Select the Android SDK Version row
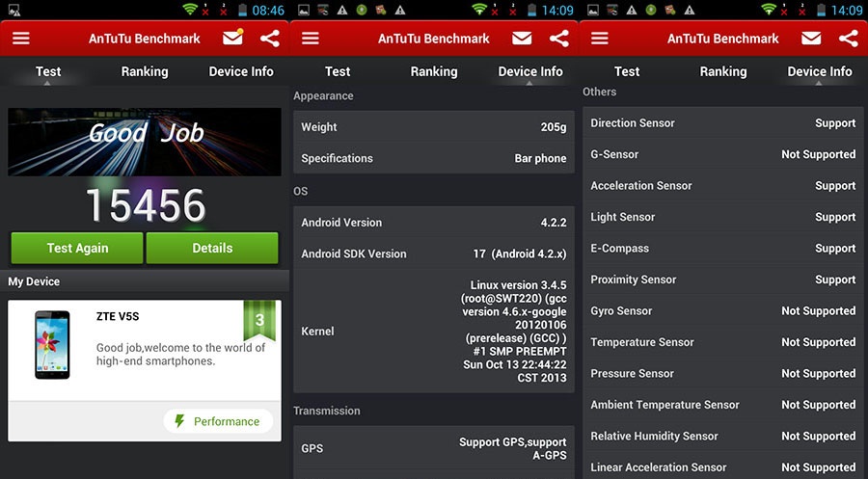 pos(434,253)
